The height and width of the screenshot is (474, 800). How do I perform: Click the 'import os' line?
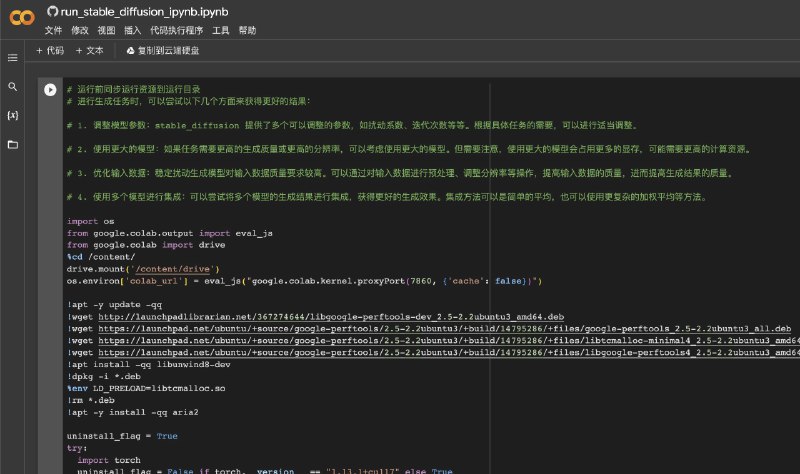[90, 221]
